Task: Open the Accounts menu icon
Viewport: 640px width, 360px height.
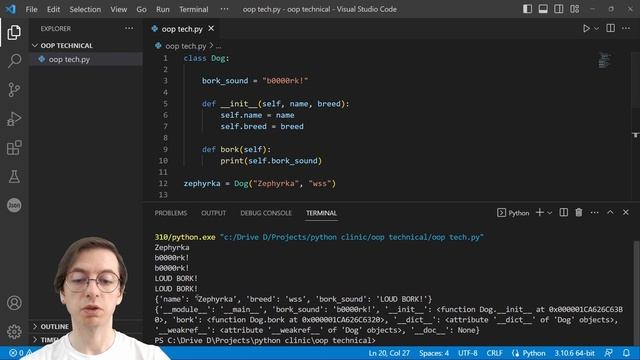Action: [x=14, y=303]
